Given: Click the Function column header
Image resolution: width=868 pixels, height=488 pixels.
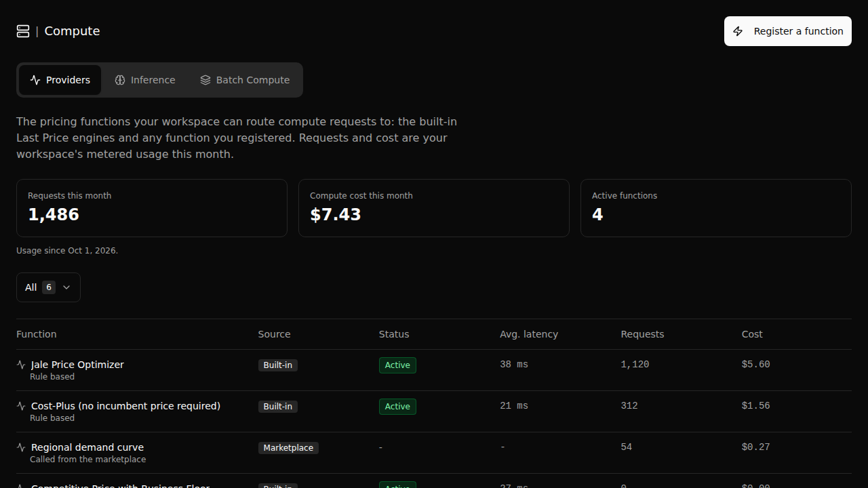Looking at the screenshot, I should pos(37,334).
